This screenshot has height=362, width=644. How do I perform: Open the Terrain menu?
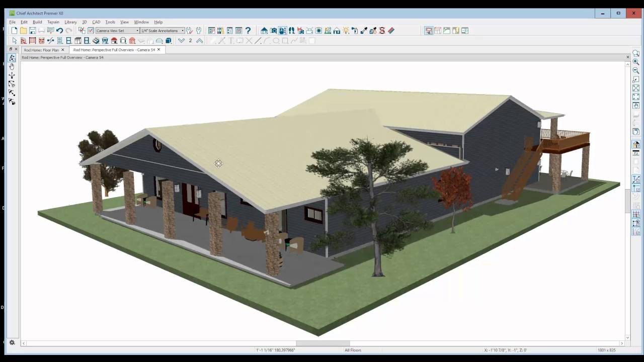coord(53,22)
